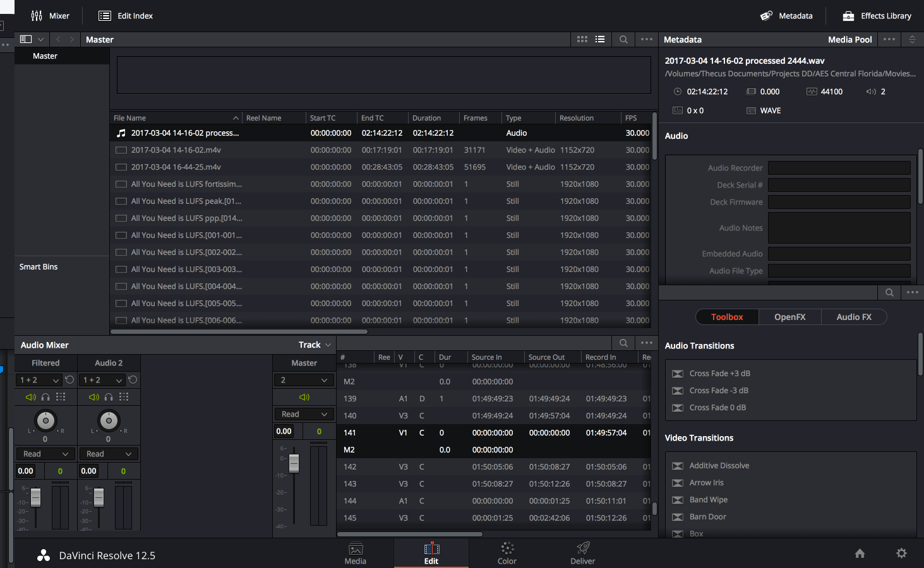Toggle the Metadata panel in the top bar
Screen dimensions: 924x568
pos(786,16)
